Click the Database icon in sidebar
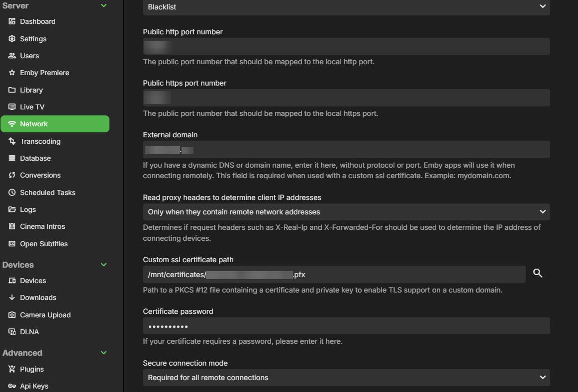Image resolution: width=578 pixels, height=392 pixels. (x=12, y=158)
